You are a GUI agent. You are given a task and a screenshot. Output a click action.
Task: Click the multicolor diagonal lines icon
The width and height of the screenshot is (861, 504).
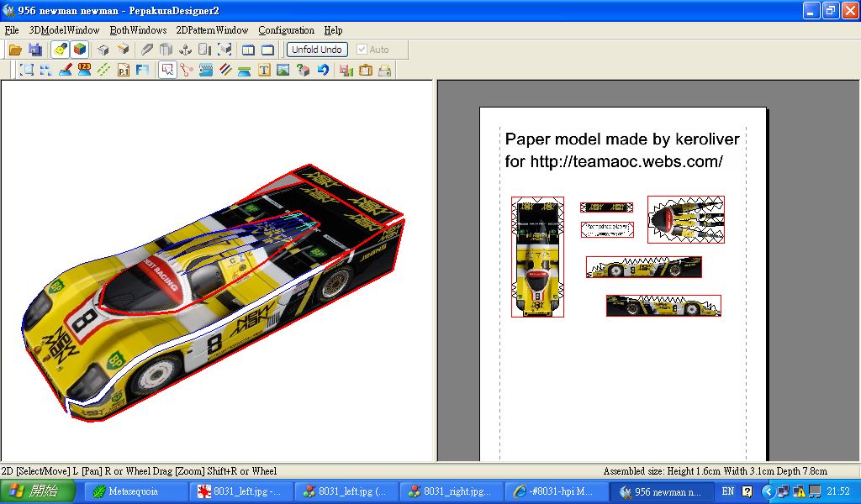225,70
